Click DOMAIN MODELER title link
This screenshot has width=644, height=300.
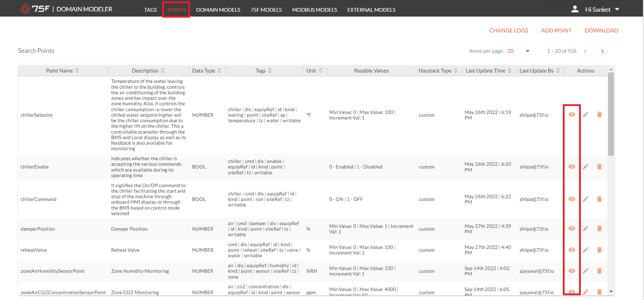[x=85, y=9]
